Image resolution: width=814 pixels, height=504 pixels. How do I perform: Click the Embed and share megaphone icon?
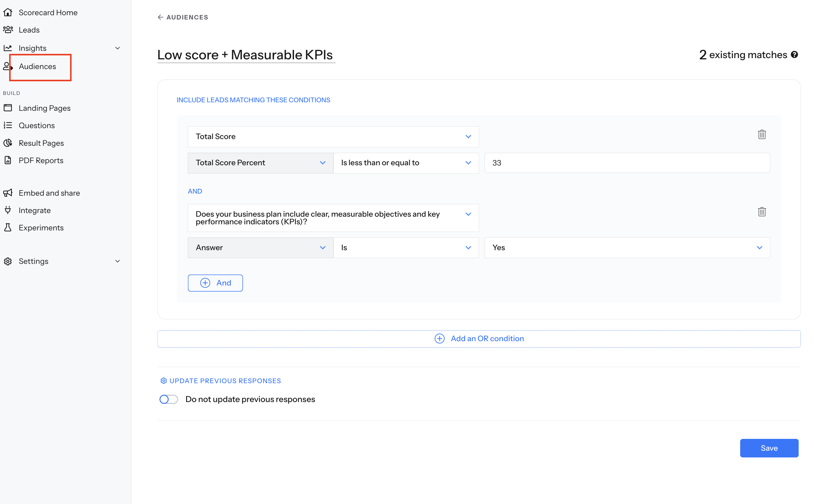(x=8, y=193)
